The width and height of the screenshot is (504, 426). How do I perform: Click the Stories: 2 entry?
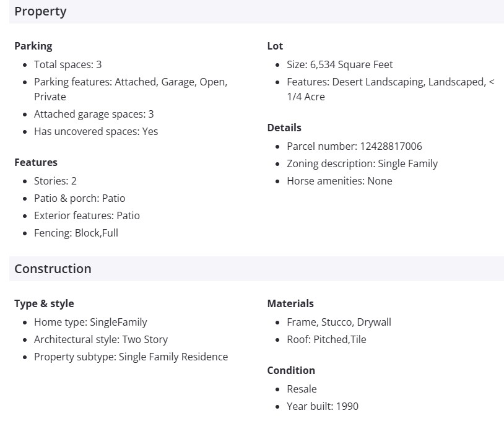55,181
